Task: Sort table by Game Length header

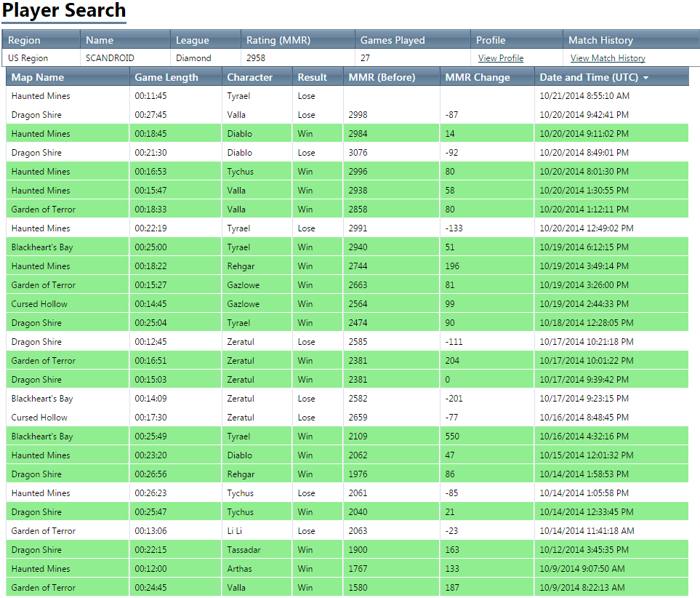Action: tap(166, 77)
